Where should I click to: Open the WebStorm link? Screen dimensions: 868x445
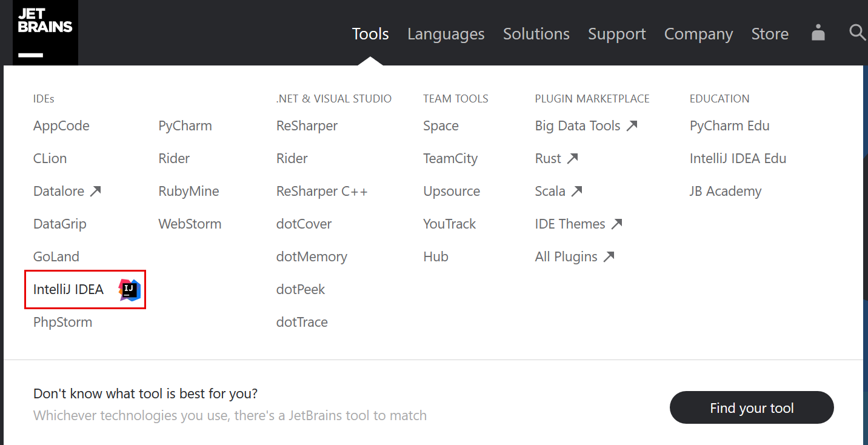click(190, 224)
